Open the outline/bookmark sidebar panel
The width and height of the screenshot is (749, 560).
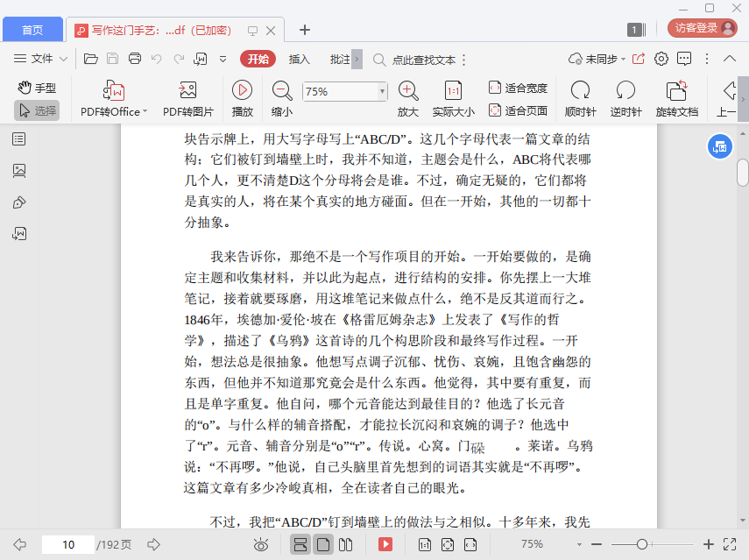click(19, 139)
